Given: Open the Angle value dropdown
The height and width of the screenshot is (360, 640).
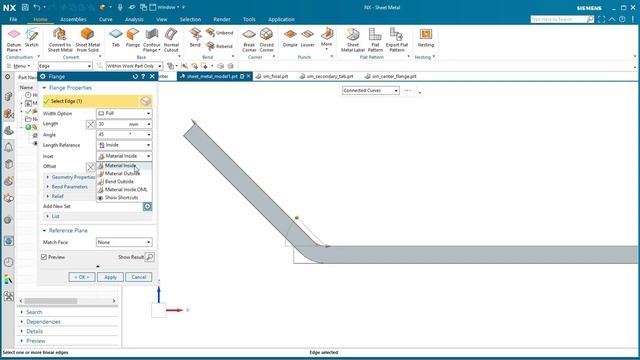Looking at the screenshot, I should coord(149,135).
